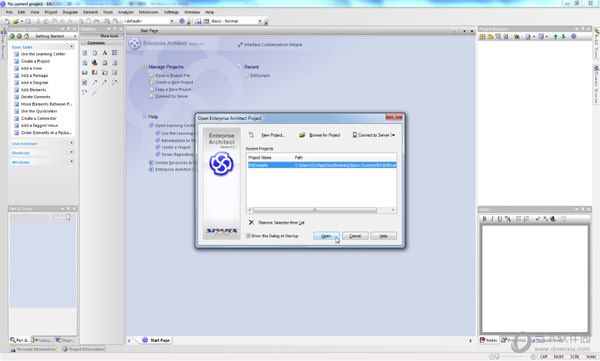This screenshot has height=361, width=600.
Task: Open Connect to Server dropdown arrow
Action: tap(393, 135)
